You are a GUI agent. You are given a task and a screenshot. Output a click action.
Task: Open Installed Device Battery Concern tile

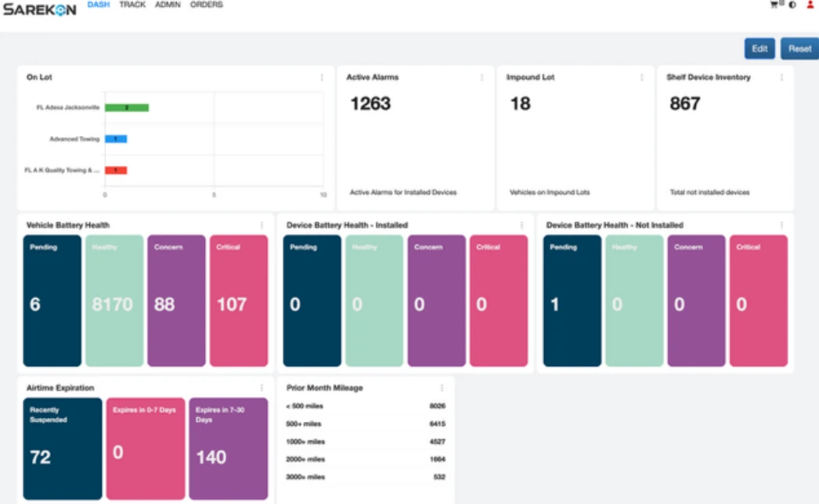(x=436, y=301)
